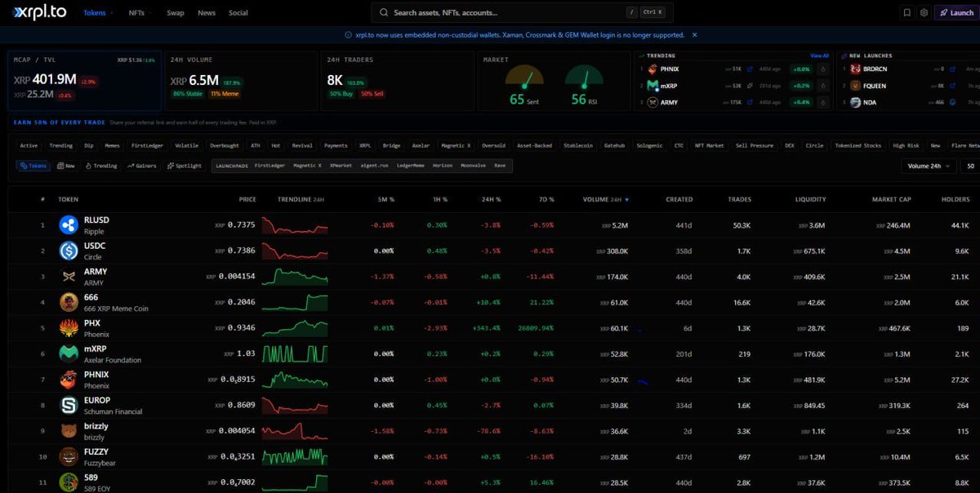
Task: Click View All in Trending panel
Action: (x=819, y=56)
